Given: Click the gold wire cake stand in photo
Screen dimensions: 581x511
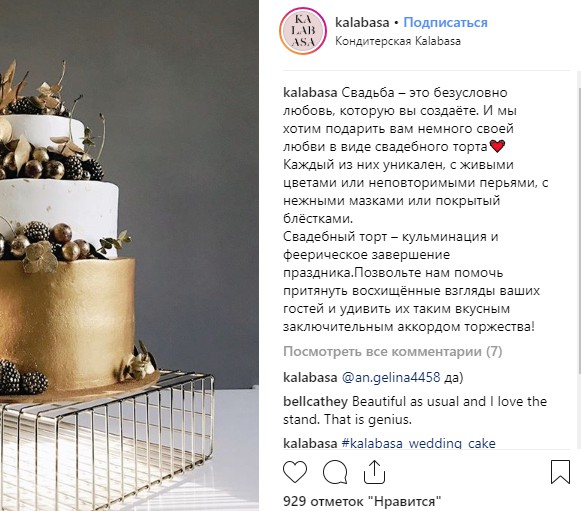Looking at the screenshot, I should [107, 441].
